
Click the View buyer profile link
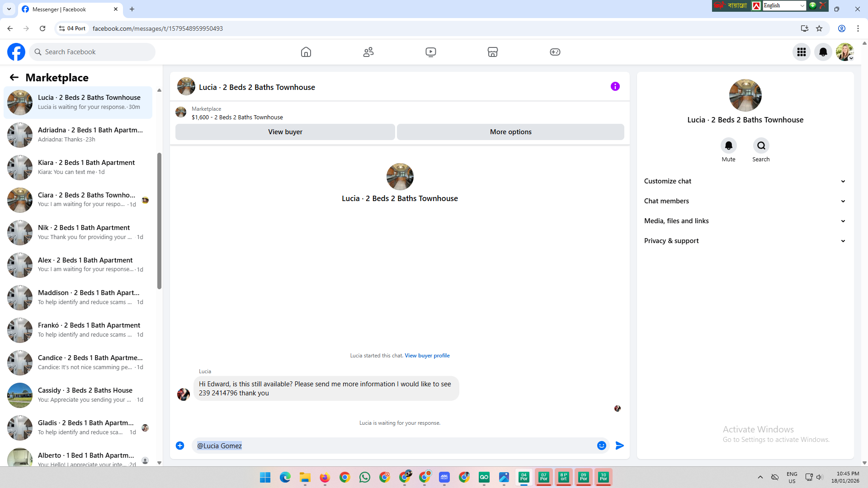click(x=427, y=356)
